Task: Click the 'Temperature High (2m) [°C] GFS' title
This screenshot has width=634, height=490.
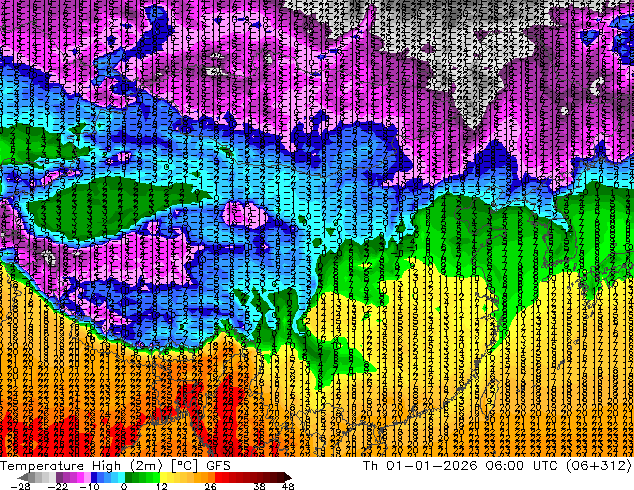Action: pos(115,466)
